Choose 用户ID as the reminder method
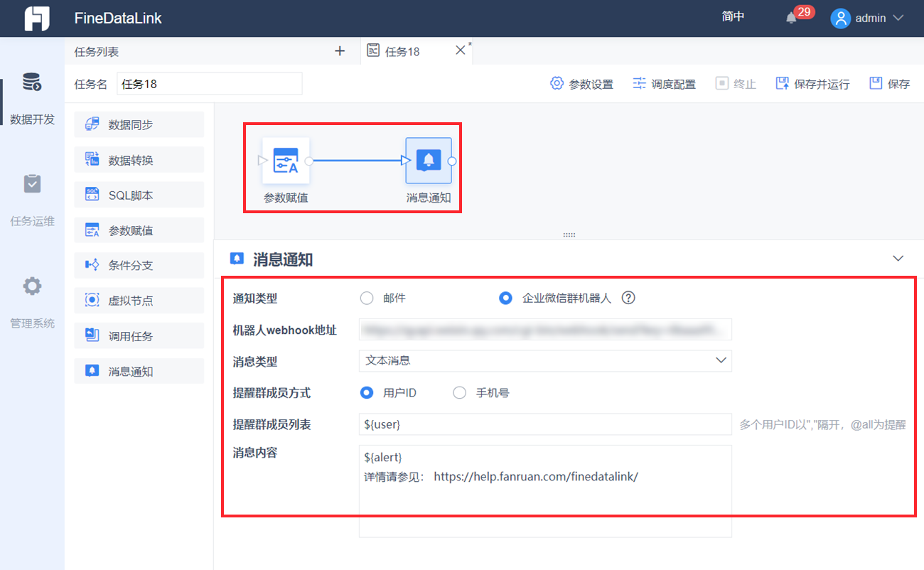 367,392
